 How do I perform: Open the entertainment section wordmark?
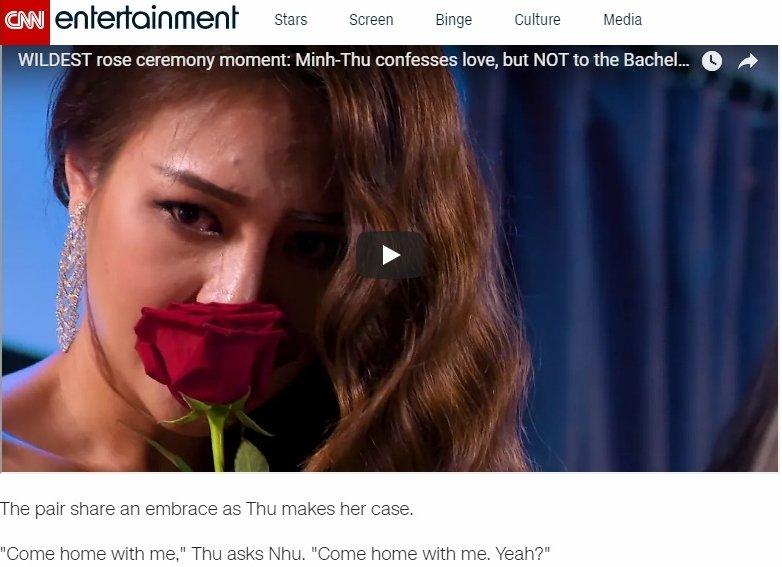coord(146,18)
